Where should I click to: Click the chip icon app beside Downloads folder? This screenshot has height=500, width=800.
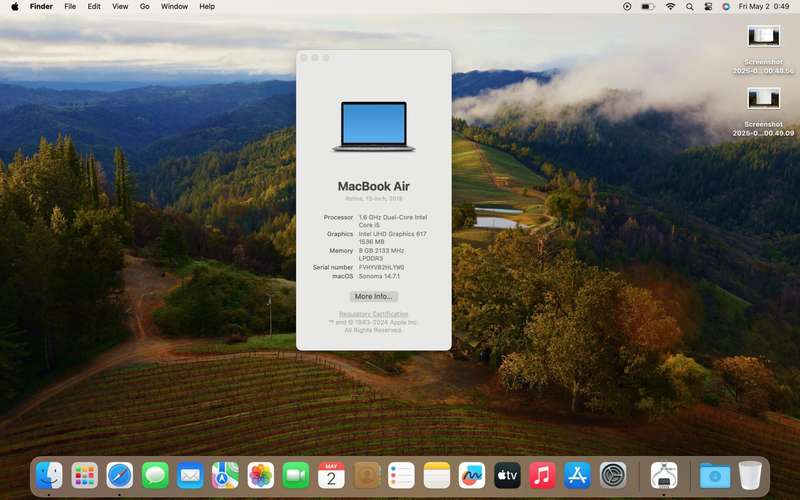pyautogui.click(x=664, y=476)
